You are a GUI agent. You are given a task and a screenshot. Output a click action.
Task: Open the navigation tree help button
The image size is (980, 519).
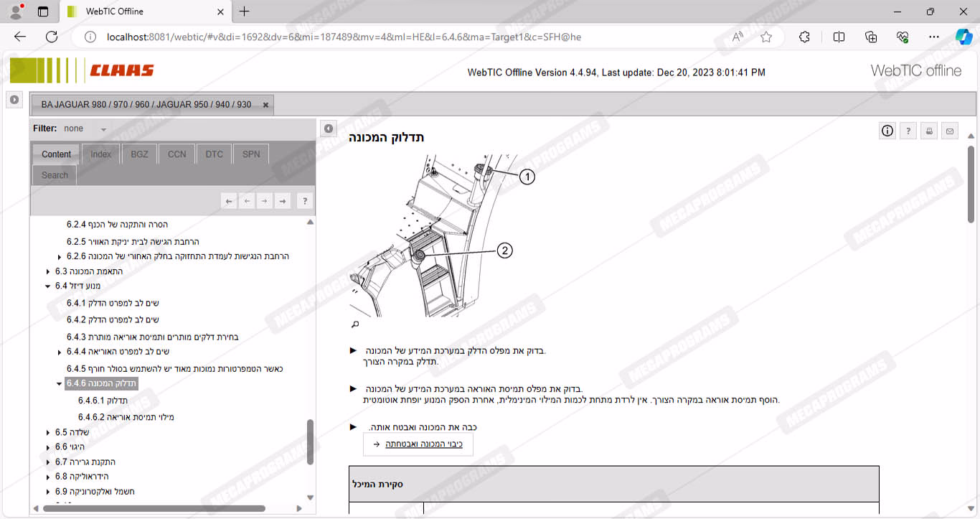point(304,202)
